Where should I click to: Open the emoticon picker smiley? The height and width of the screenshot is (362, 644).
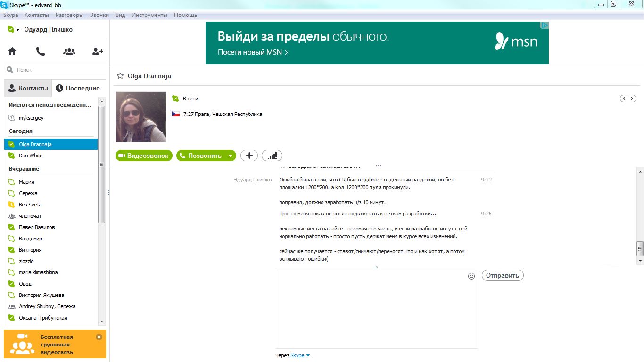(471, 276)
